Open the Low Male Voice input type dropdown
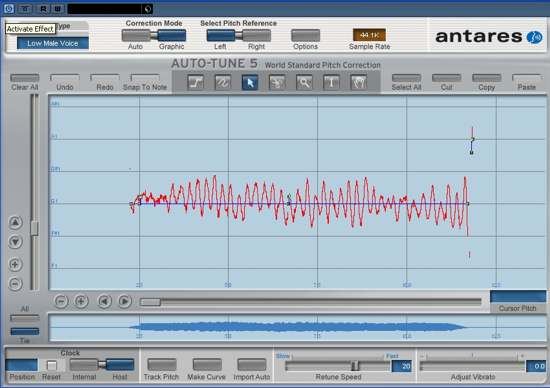550x388 pixels. pyautogui.click(x=53, y=44)
